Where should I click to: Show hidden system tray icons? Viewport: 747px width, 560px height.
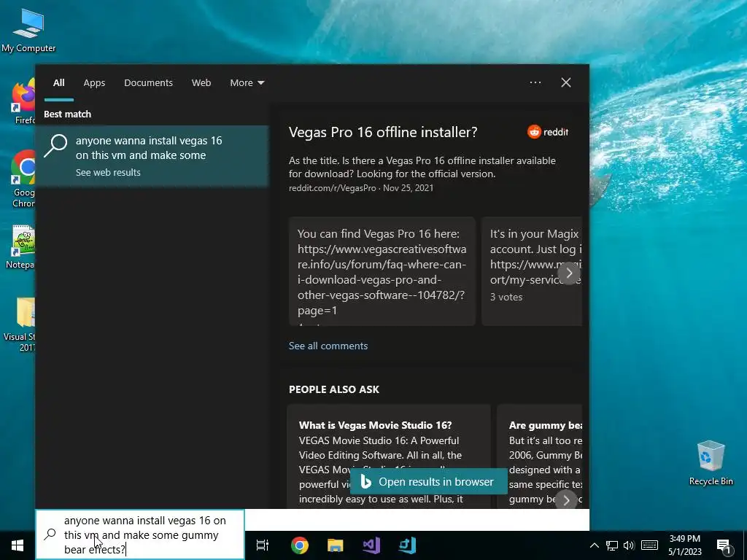click(594, 545)
